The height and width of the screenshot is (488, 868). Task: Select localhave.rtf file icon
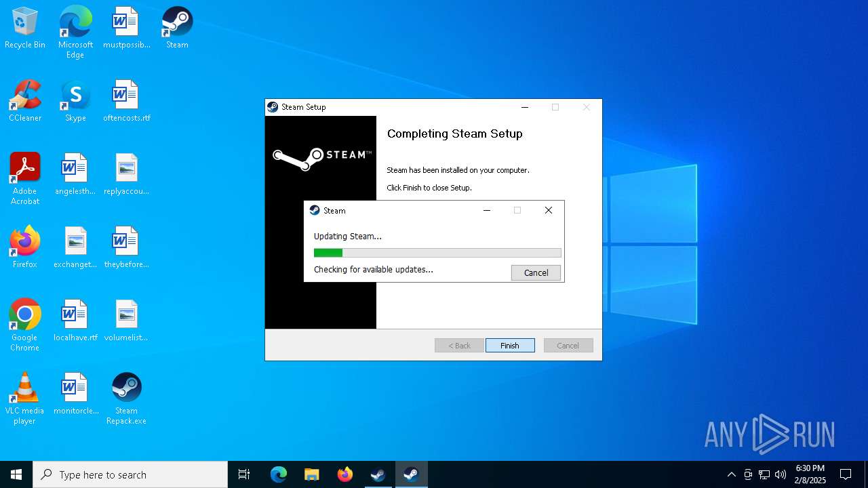click(x=75, y=321)
